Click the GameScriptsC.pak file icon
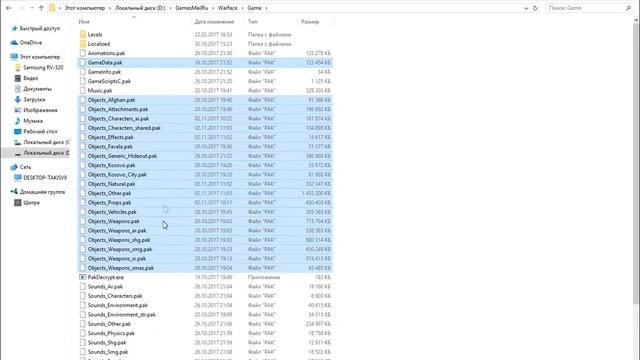 coord(83,81)
